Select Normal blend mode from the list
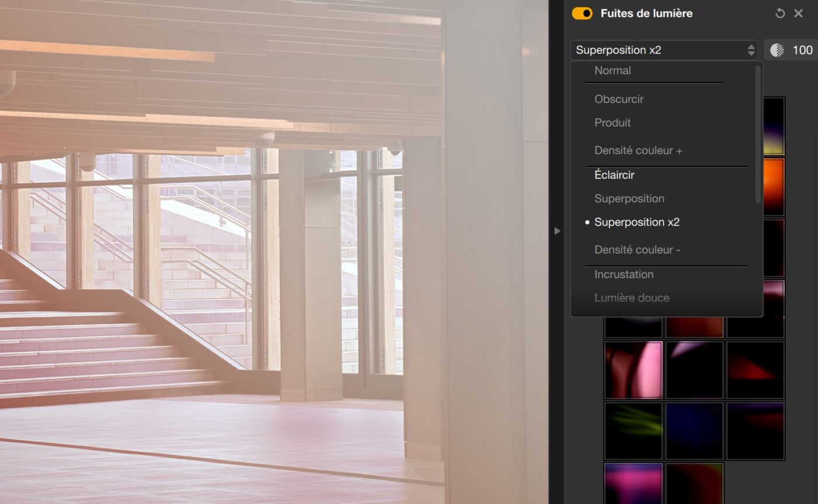Image resolution: width=818 pixels, height=504 pixels. [x=612, y=71]
